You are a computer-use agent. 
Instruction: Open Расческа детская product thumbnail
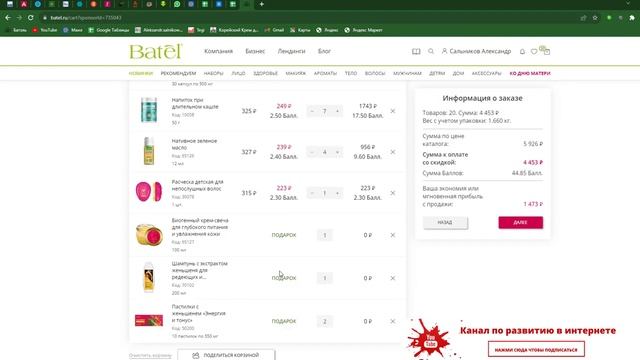click(x=149, y=191)
